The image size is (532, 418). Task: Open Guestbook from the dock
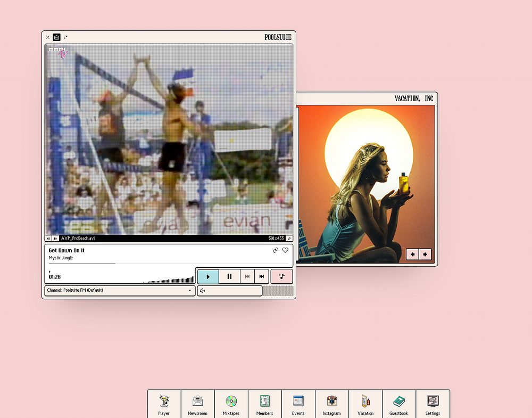click(x=399, y=404)
